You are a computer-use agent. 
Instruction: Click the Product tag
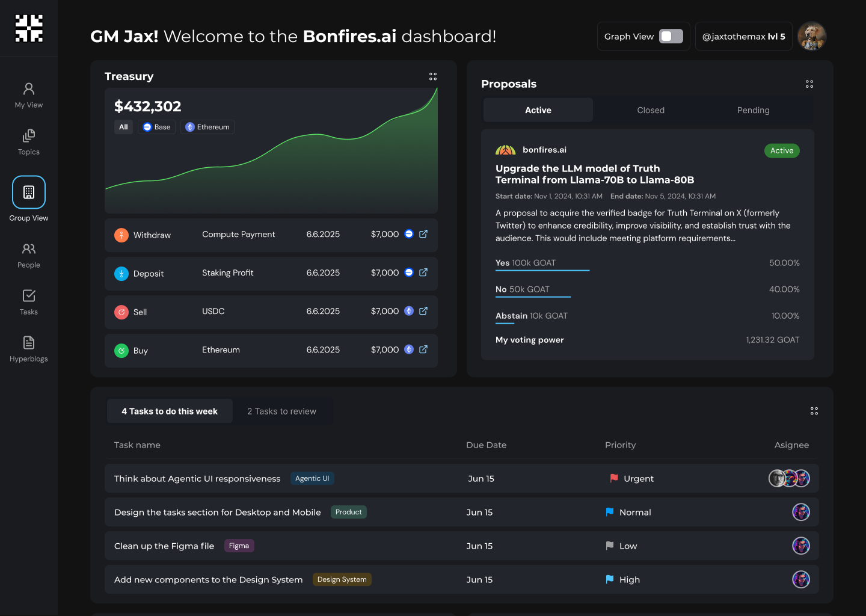coord(349,512)
